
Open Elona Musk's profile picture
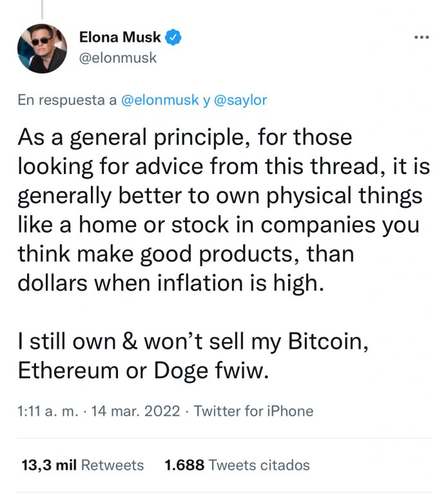pyautogui.click(x=43, y=48)
